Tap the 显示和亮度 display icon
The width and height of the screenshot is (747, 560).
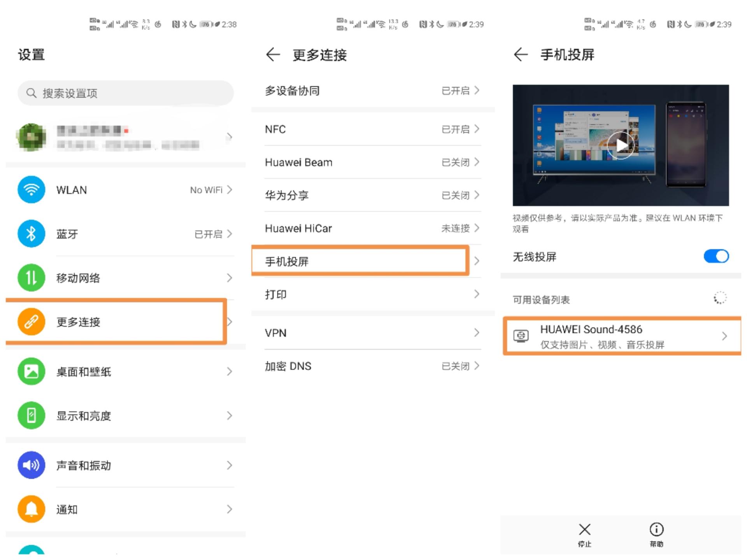click(x=31, y=415)
